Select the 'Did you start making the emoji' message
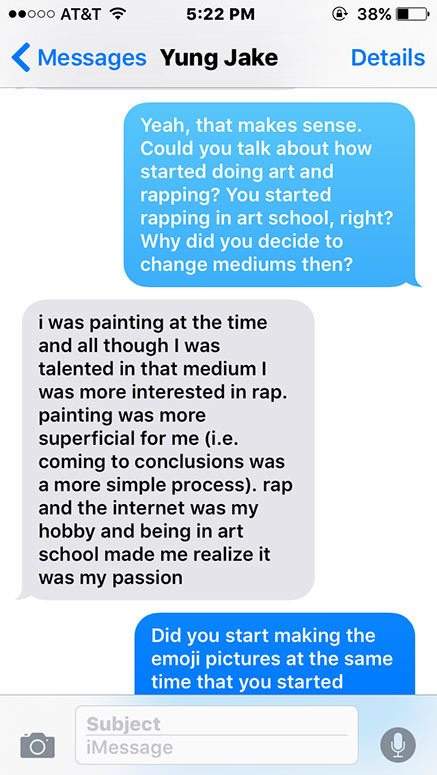Image resolution: width=437 pixels, height=775 pixels. pos(275,653)
